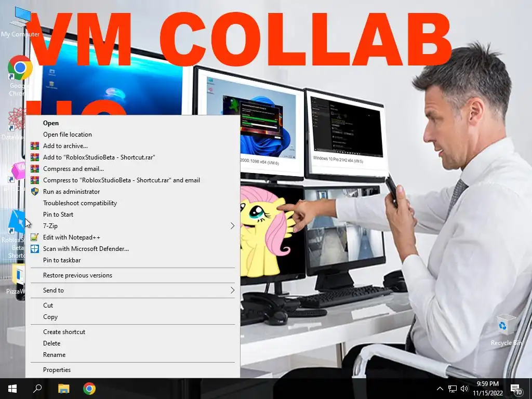
Task: Launch Chrome from the taskbar
Action: click(89, 389)
